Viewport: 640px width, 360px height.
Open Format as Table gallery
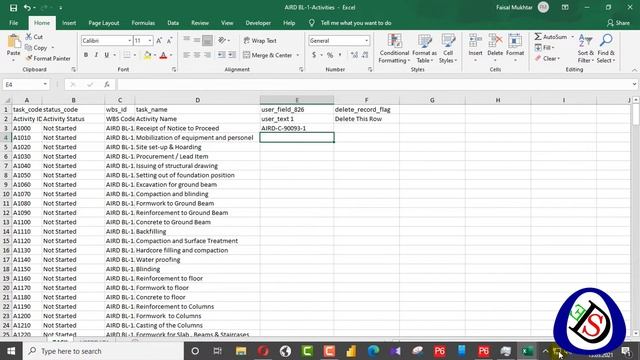point(424,49)
